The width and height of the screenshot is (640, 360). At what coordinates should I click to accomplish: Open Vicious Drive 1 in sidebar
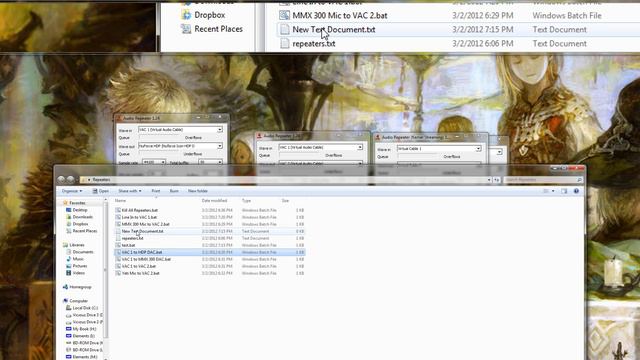click(84, 315)
